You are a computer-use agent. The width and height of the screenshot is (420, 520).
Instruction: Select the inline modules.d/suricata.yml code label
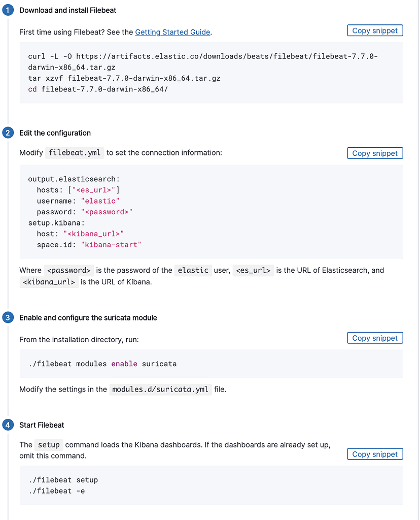(160, 389)
